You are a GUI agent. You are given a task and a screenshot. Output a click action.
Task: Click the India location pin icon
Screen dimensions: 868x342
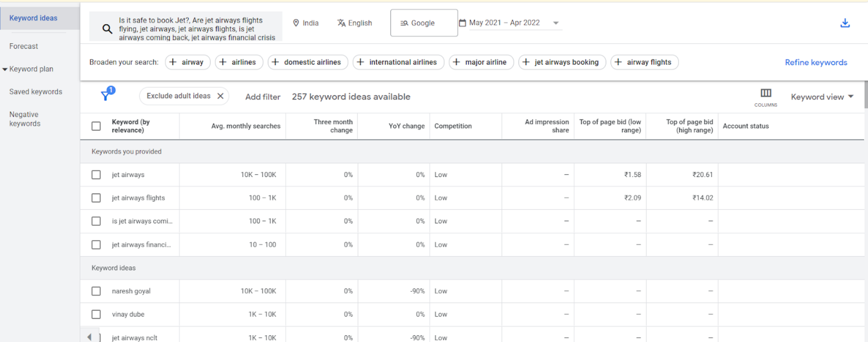296,23
